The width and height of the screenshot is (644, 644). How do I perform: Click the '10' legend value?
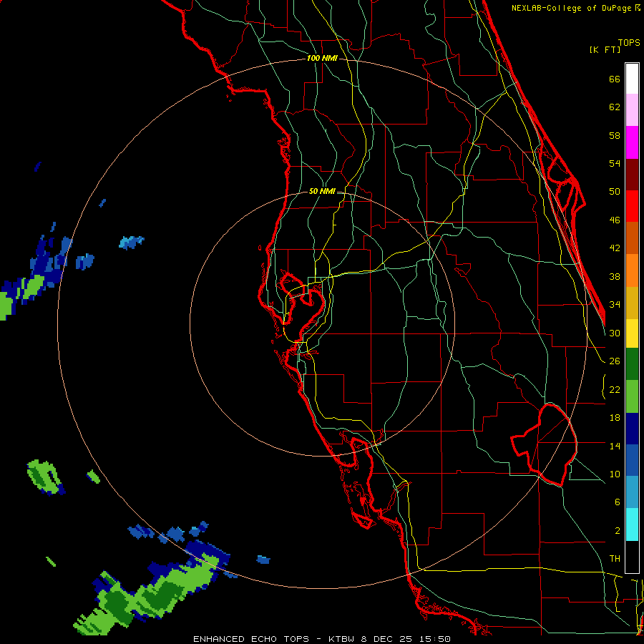(x=615, y=474)
